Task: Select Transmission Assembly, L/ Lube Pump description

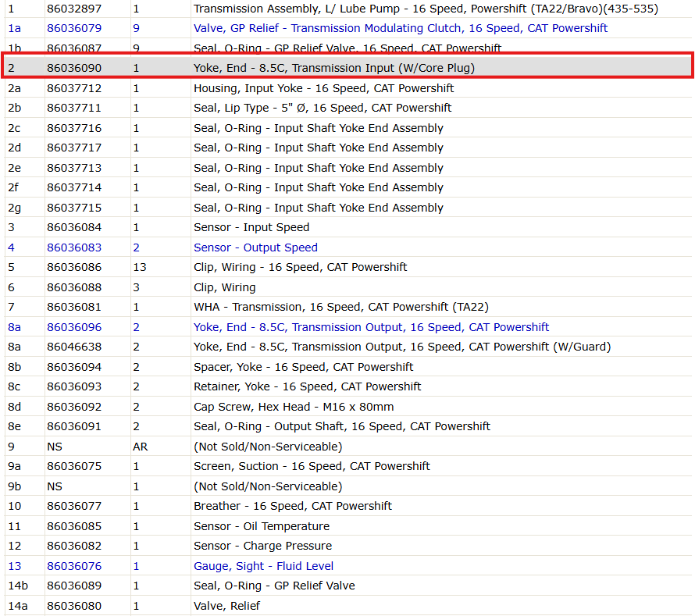Action: tap(426, 9)
